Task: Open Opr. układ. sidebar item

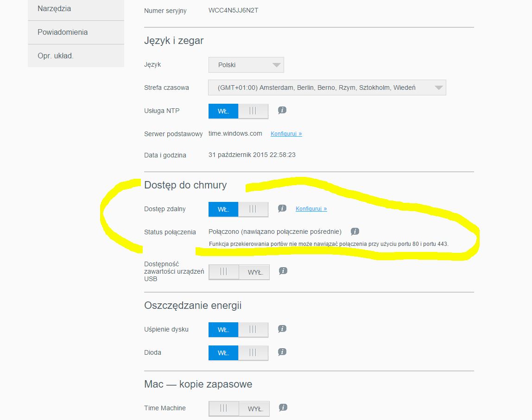Action: click(x=76, y=56)
